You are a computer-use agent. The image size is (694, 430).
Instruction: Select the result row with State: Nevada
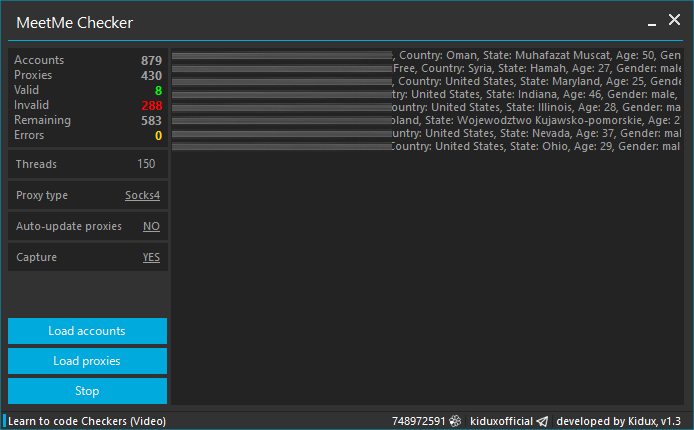point(427,133)
